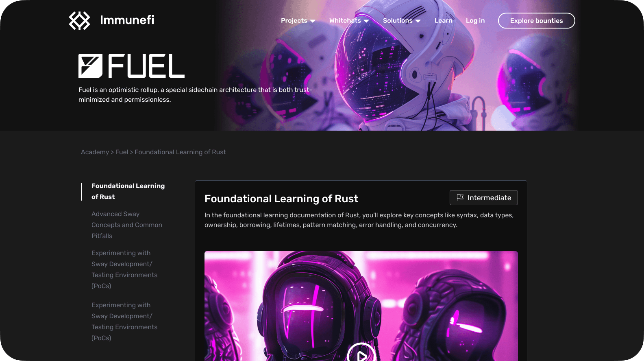Go to the Fuel breadcrumb
Viewport: 644px width, 361px height.
pyautogui.click(x=122, y=152)
